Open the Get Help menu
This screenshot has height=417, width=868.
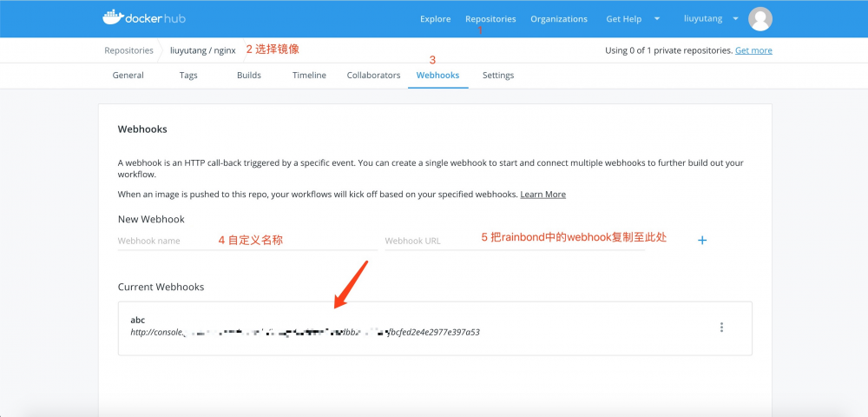pyautogui.click(x=623, y=19)
